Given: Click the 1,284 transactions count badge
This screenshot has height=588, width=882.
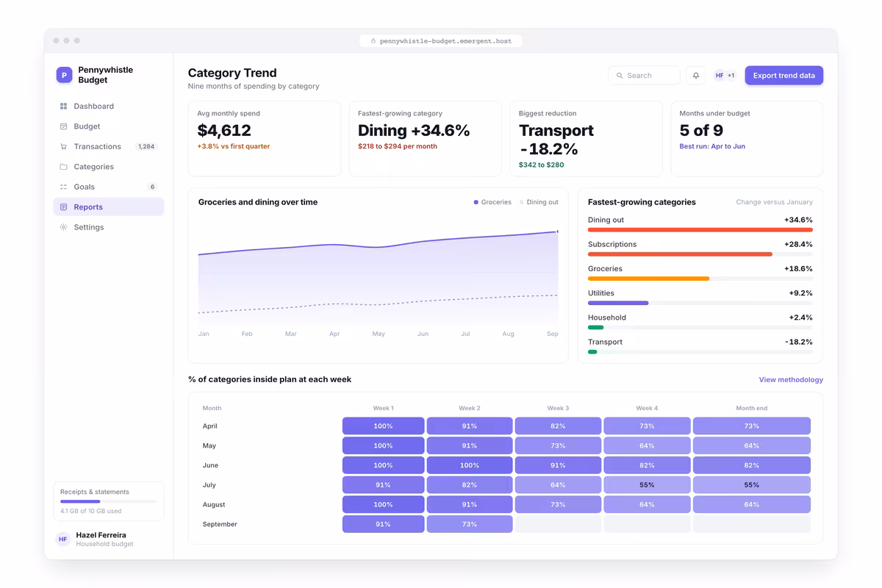Looking at the screenshot, I should coord(146,147).
